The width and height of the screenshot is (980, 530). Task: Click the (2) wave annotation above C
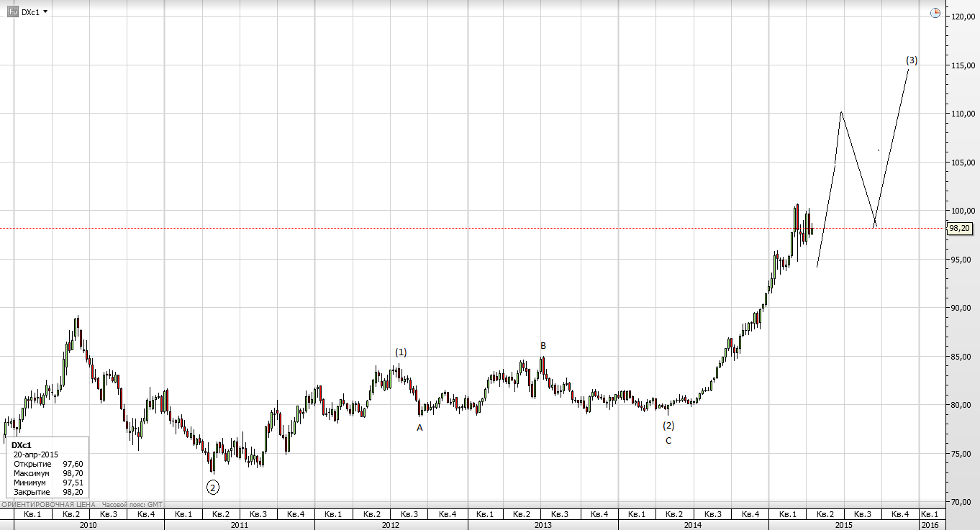point(668,426)
